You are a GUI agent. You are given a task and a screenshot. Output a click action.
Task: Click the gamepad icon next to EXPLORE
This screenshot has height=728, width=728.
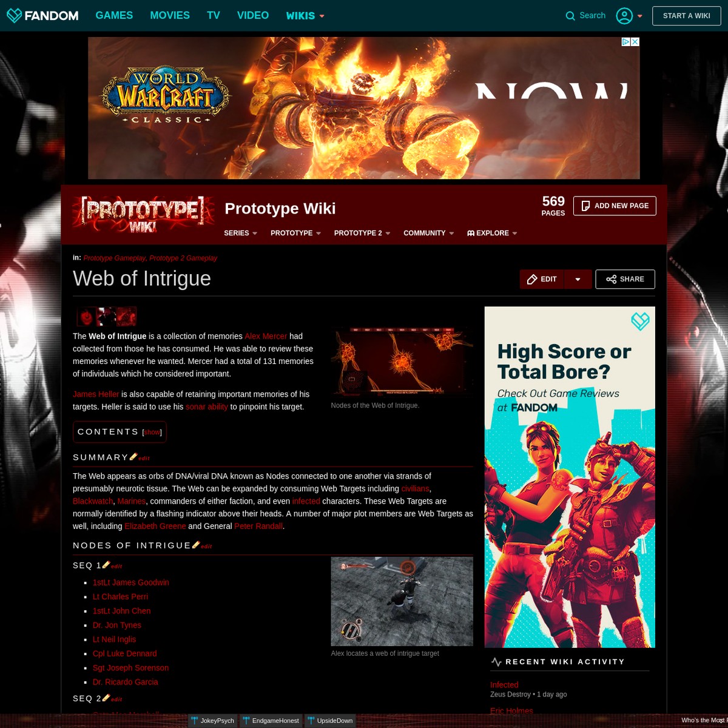[471, 233]
